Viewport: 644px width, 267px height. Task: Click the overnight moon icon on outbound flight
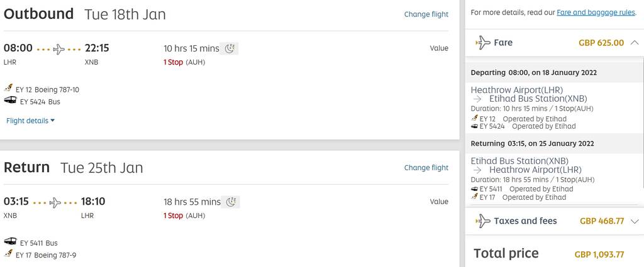230,48
